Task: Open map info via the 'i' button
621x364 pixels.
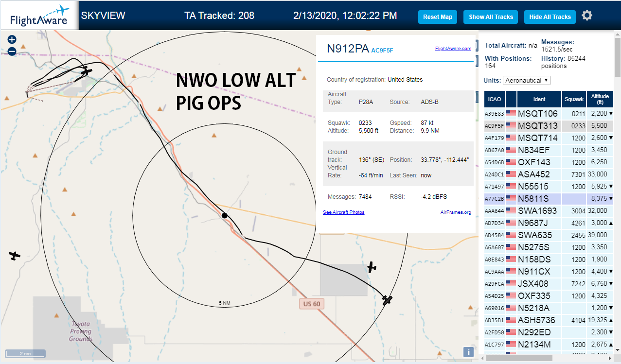Action: pyautogui.click(x=468, y=352)
